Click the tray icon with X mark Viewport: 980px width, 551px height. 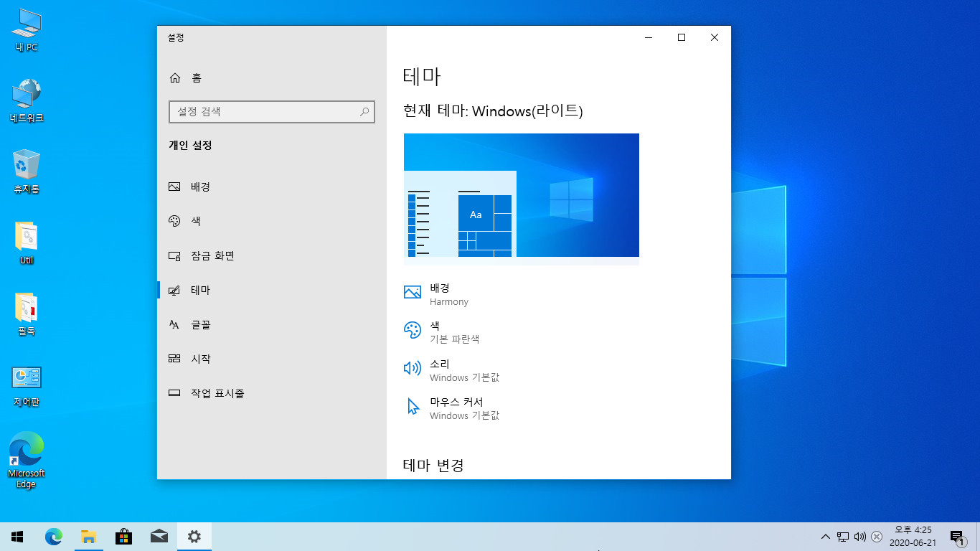coord(877,537)
